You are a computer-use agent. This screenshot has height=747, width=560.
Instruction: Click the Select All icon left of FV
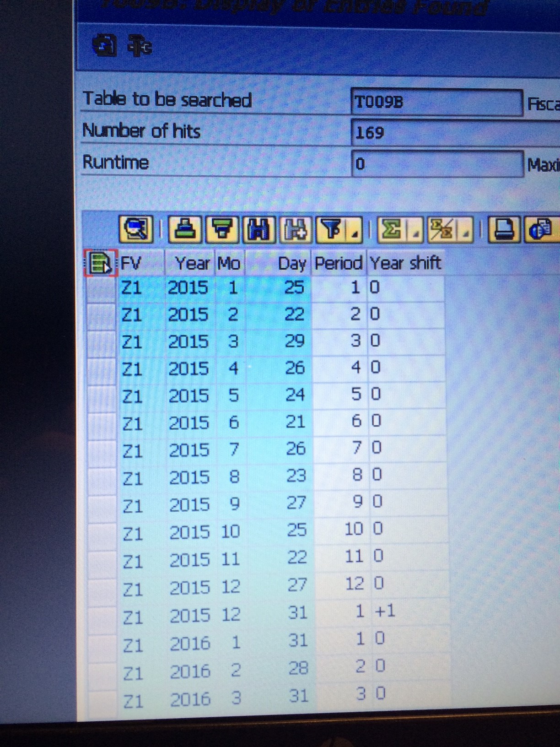coord(100,263)
